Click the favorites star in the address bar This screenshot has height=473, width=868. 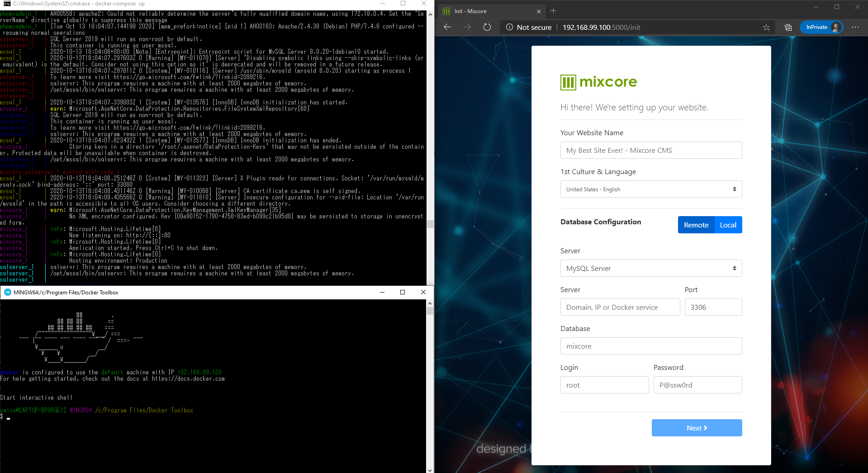tap(767, 27)
